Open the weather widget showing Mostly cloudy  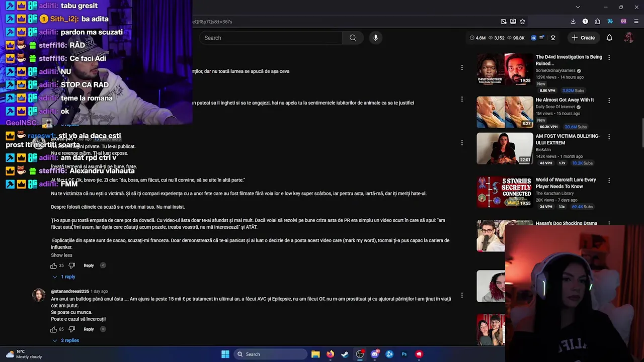point(23,354)
